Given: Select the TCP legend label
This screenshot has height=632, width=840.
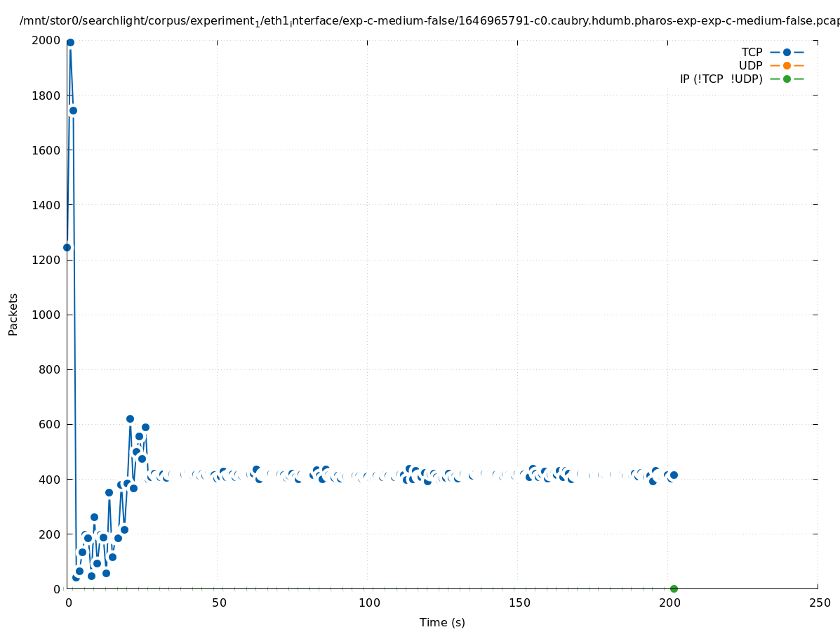Looking at the screenshot, I should 752,52.
